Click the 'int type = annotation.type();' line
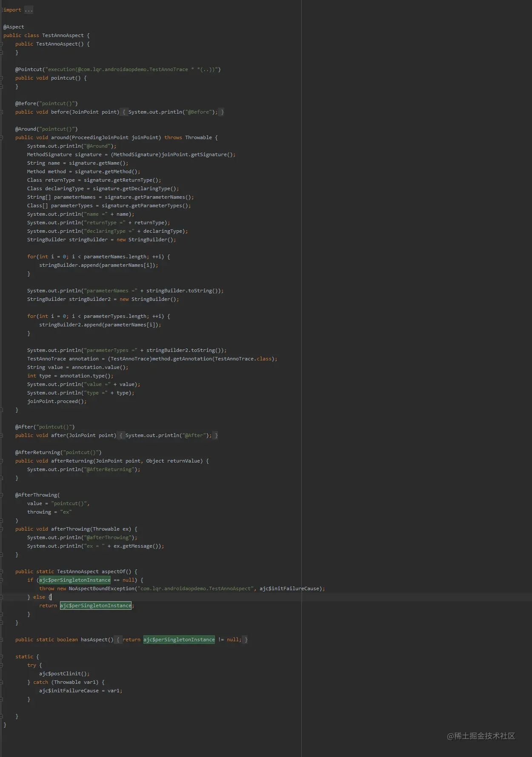The height and width of the screenshot is (757, 532). [x=70, y=376]
